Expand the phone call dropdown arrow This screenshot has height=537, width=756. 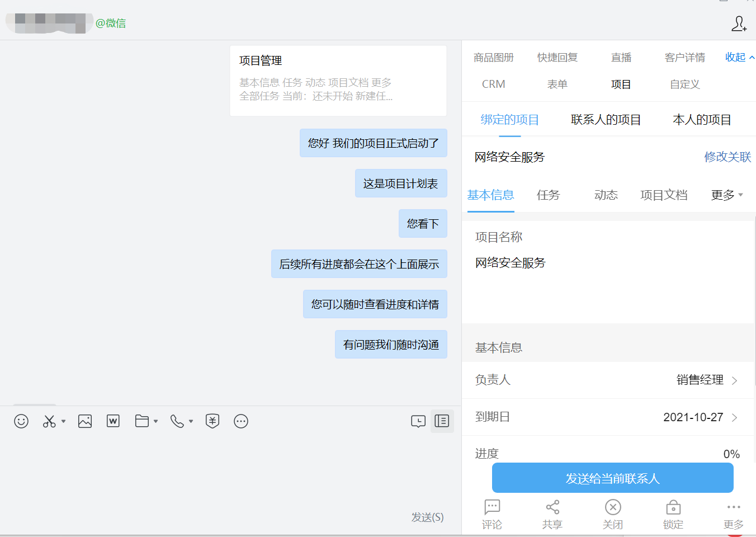point(191,421)
